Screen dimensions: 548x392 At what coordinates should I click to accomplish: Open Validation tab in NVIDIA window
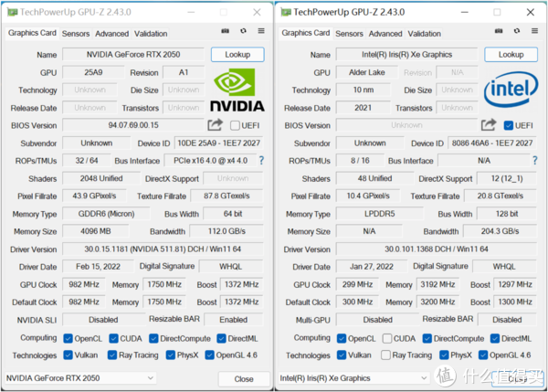[x=151, y=34]
